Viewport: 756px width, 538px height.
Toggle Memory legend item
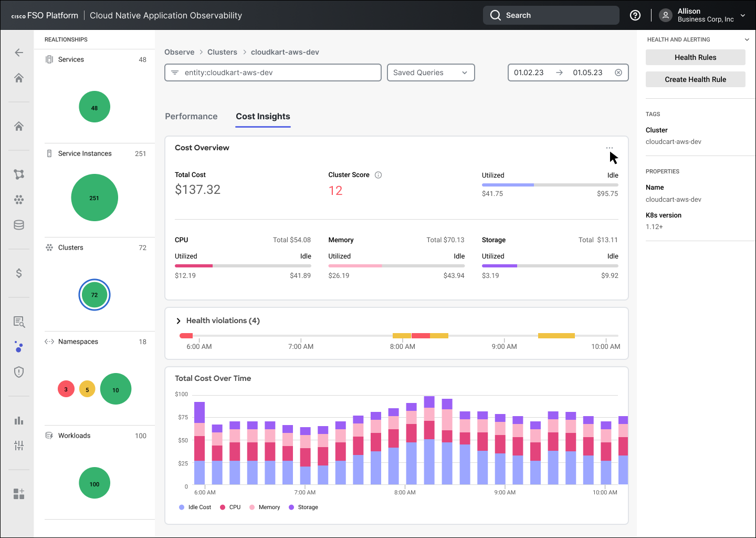pyautogui.click(x=265, y=507)
